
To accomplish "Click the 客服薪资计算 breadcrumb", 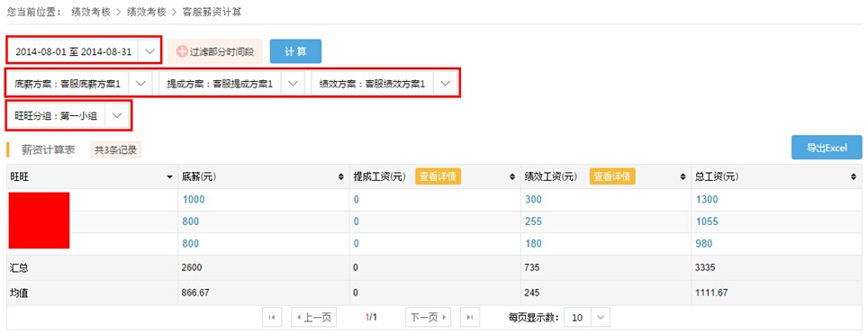I will pos(212,12).
